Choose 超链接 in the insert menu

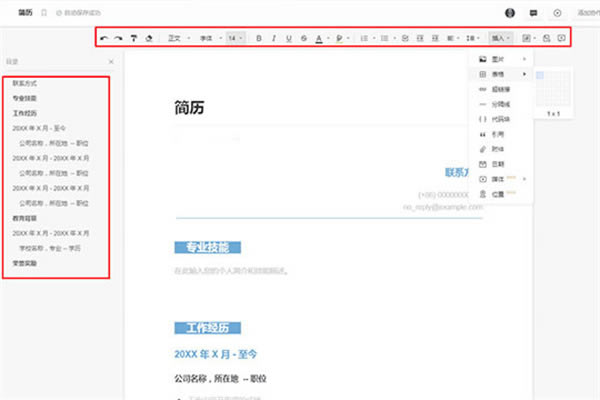click(503, 89)
